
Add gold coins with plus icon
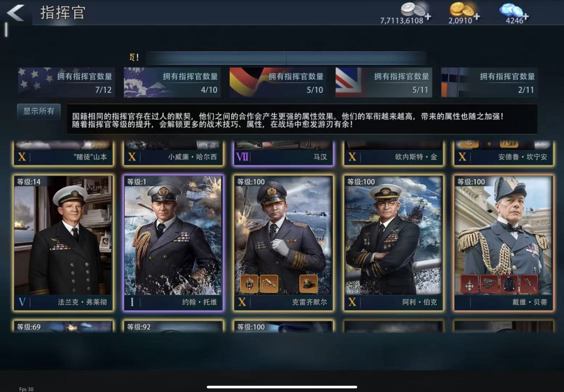coord(477,17)
